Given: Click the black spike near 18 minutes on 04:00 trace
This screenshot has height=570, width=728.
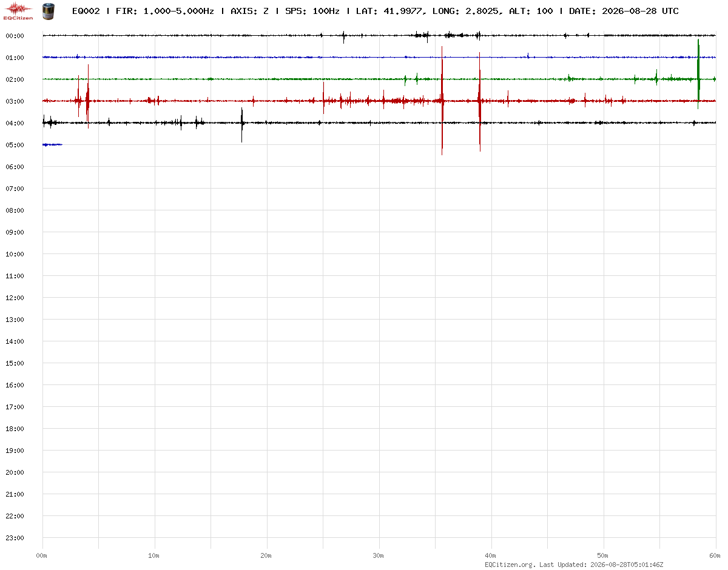Looking at the screenshot, I should point(242,124).
